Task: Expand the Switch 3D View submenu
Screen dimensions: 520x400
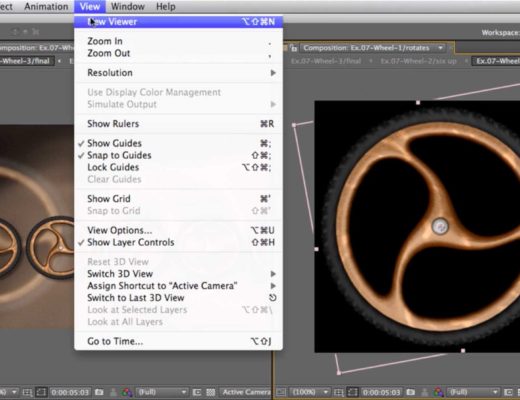Action: coord(179,274)
